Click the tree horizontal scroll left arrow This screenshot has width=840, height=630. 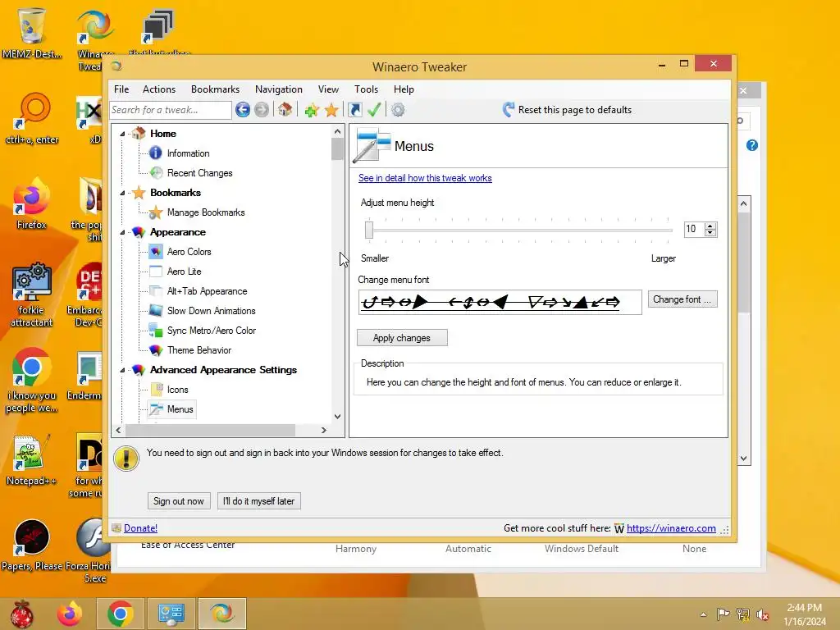(118, 430)
